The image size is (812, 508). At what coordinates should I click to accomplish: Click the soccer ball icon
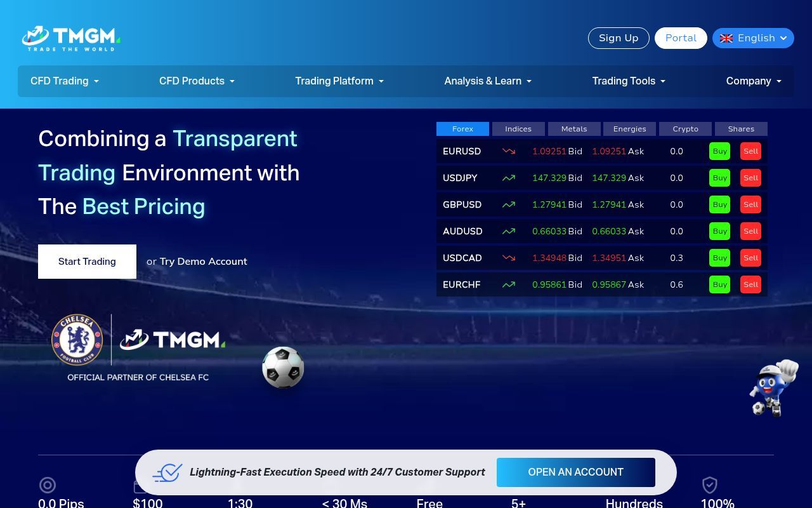coord(283,367)
